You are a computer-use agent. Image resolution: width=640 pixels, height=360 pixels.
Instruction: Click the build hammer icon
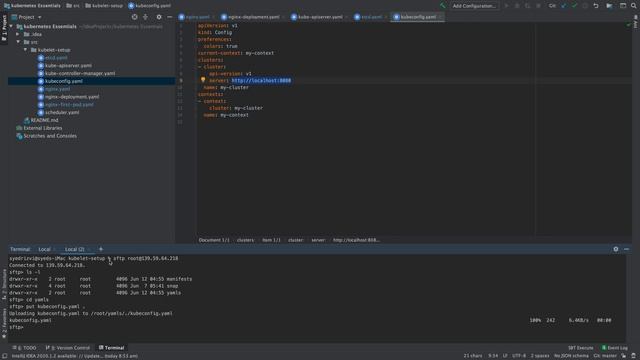pyautogui.click(x=442, y=6)
